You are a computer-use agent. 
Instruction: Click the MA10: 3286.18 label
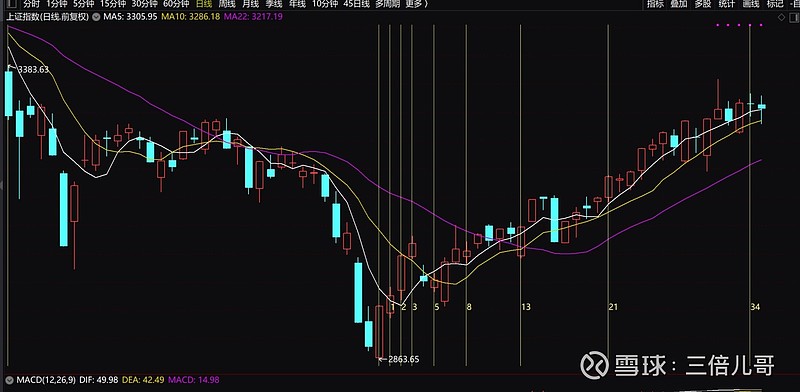190,17
